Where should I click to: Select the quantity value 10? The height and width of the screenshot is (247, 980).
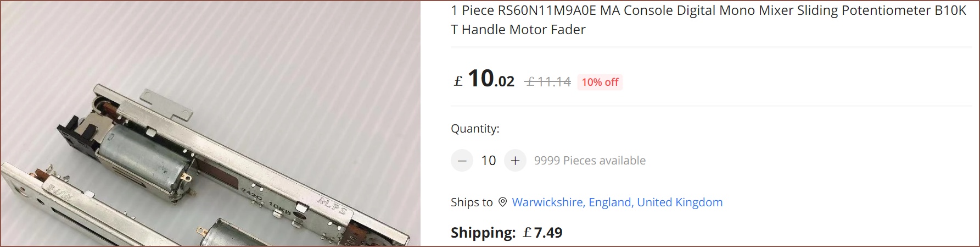click(x=489, y=161)
